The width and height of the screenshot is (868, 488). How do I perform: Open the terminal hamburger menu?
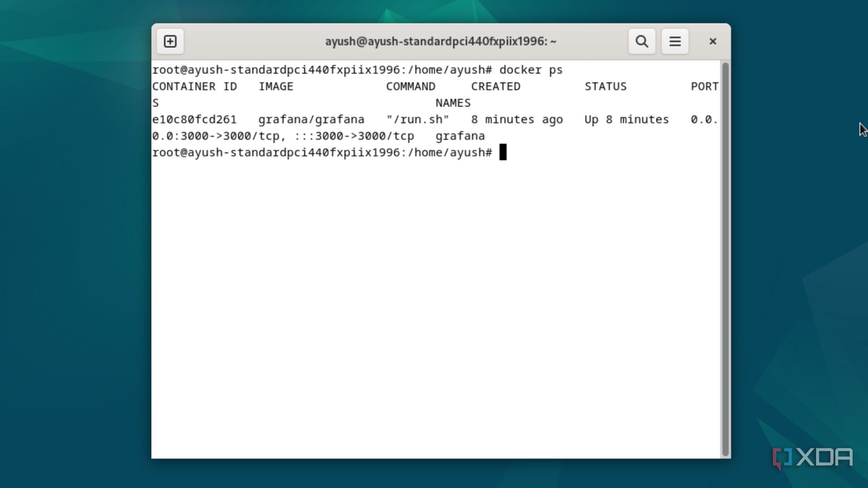click(675, 41)
